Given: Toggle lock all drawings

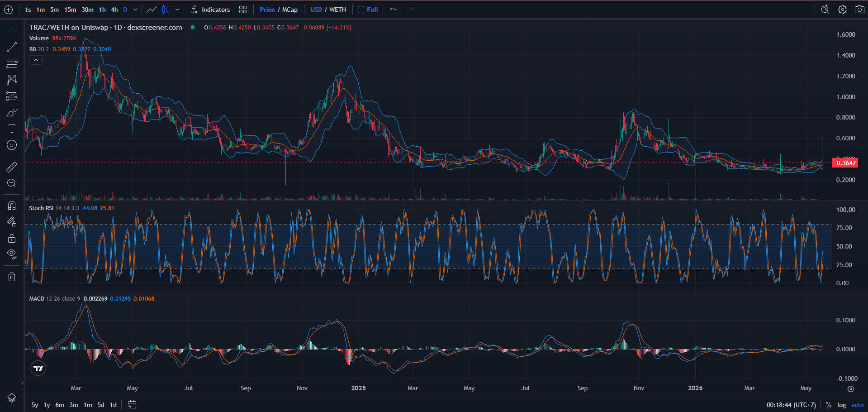Looking at the screenshot, I should point(12,238).
